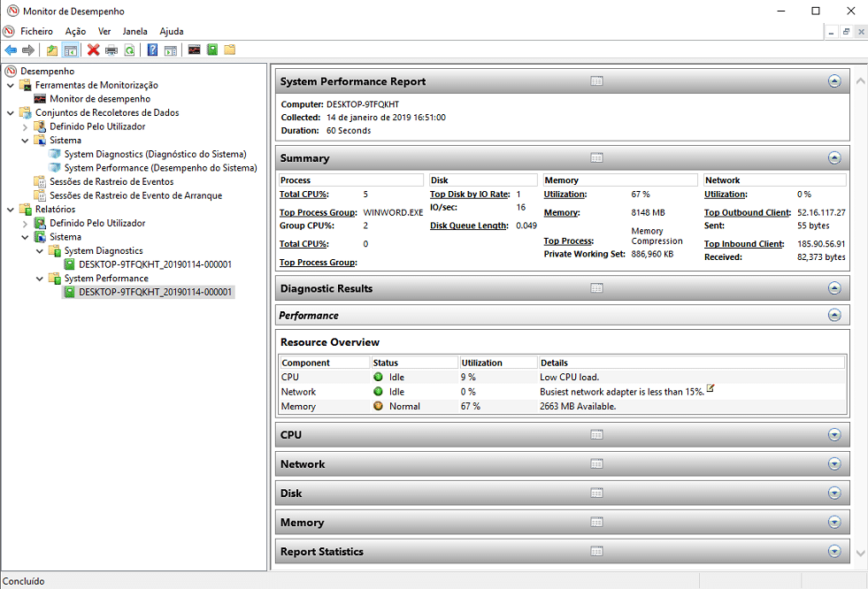Click the report pane scrollbar down arrow
Screen dimensions: 868x589
point(861,553)
